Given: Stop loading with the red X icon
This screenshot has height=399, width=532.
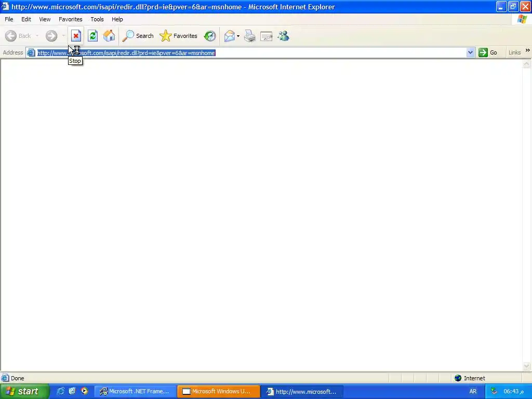Looking at the screenshot, I should coord(76,36).
